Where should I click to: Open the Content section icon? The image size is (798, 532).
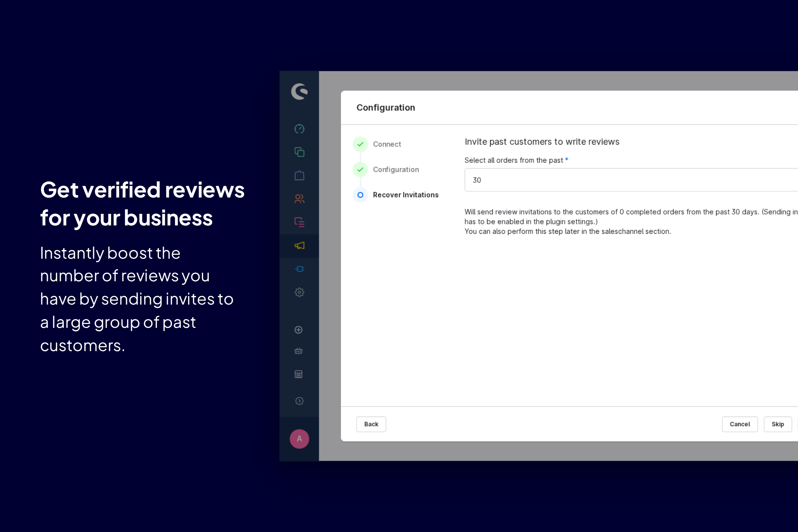[299, 222]
